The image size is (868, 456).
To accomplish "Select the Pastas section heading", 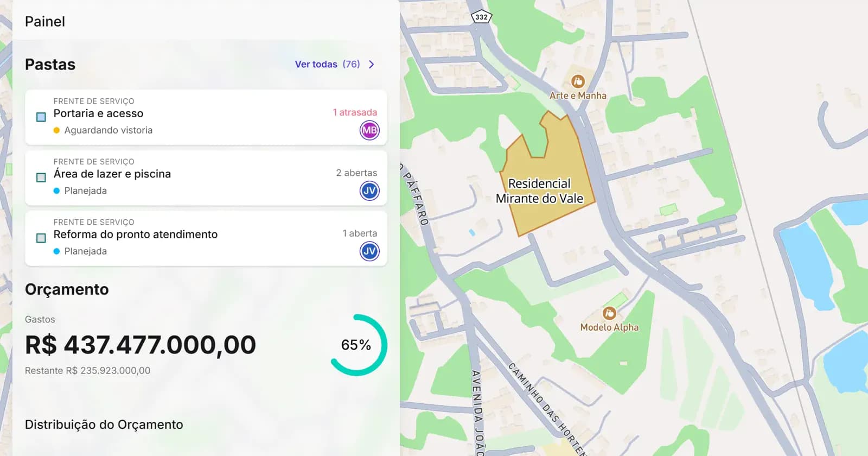I will click(x=50, y=64).
